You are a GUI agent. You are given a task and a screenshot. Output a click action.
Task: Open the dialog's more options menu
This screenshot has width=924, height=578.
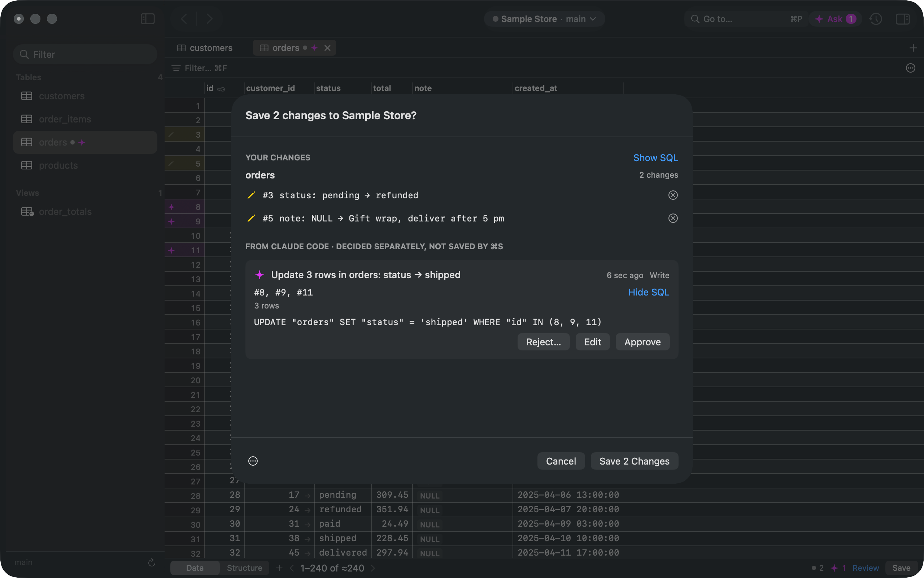[x=253, y=461]
